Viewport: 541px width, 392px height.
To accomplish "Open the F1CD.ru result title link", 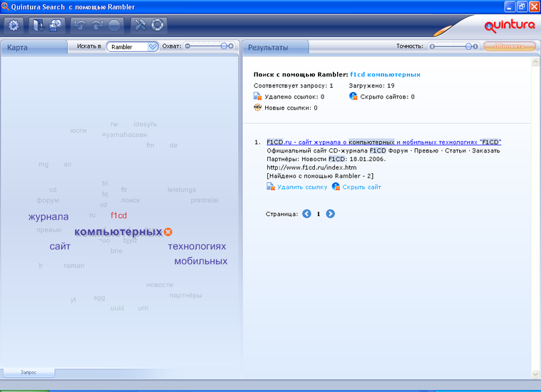I will (383, 142).
